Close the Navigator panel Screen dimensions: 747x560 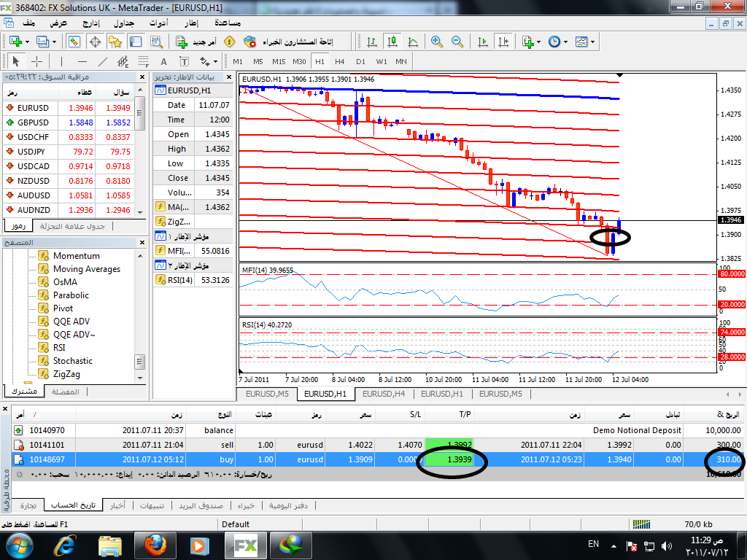point(142,242)
